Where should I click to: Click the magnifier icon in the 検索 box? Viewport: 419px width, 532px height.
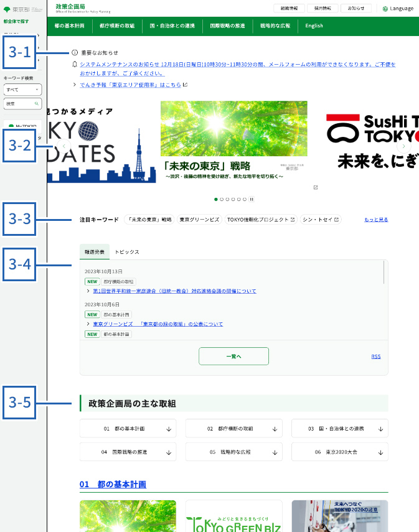(x=36, y=103)
